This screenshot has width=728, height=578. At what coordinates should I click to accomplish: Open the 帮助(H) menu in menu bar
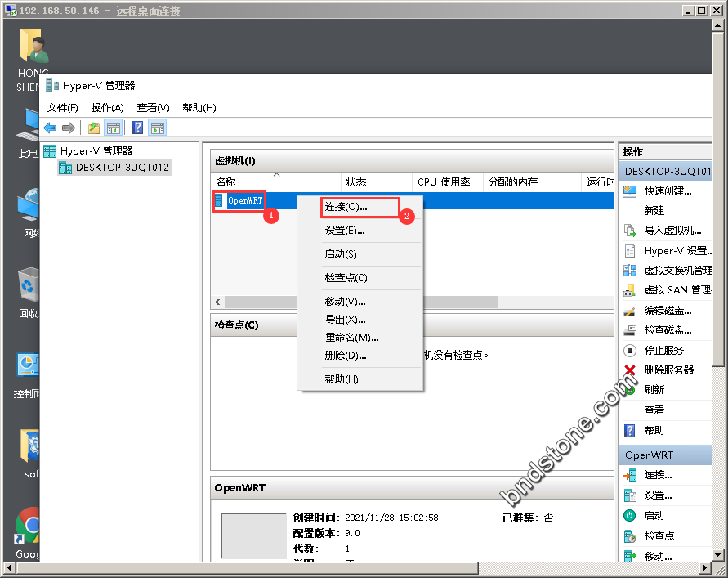[199, 108]
